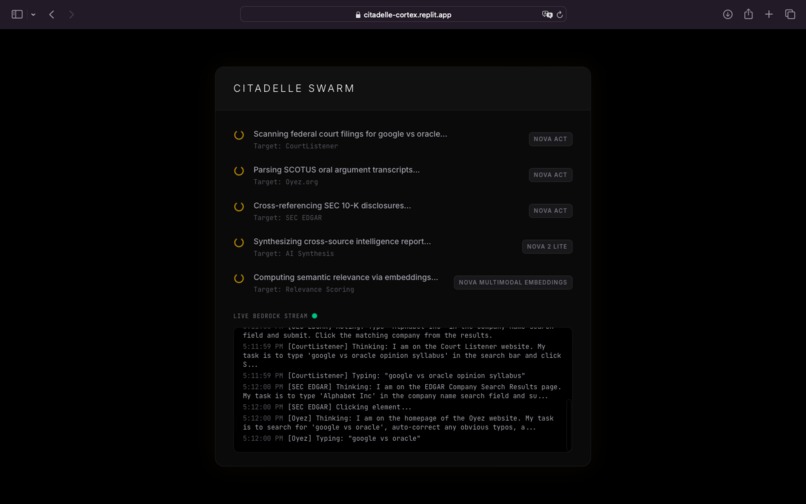
Task: Click '[SEC EDGAR] Thinking' log entry
Action: coord(402,391)
